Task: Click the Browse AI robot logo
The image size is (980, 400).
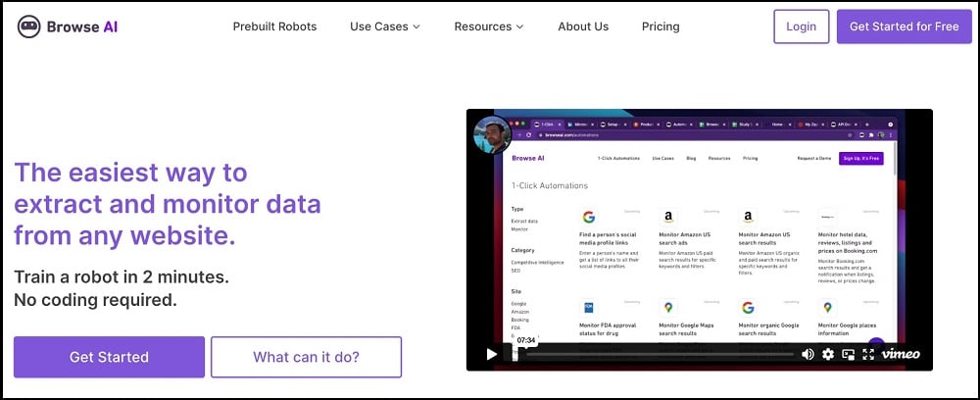Action: pyautogui.click(x=28, y=26)
